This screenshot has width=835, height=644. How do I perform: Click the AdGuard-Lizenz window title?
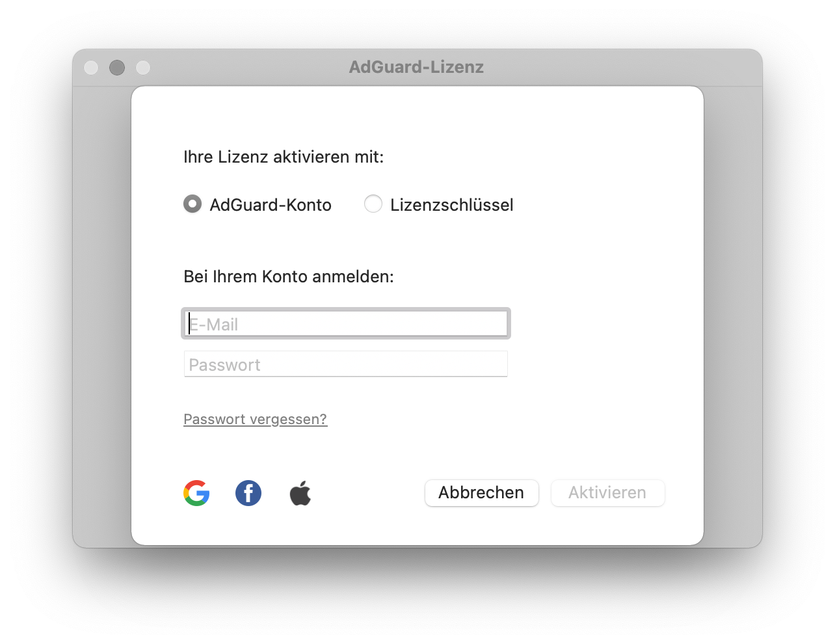pyautogui.click(x=416, y=67)
